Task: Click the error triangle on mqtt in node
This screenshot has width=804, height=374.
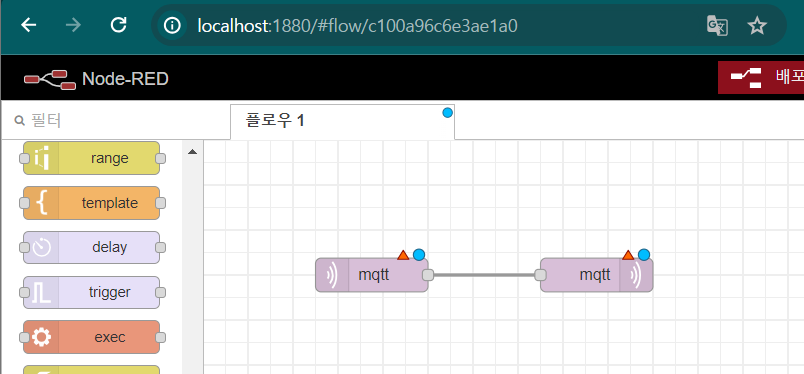Action: click(x=403, y=255)
